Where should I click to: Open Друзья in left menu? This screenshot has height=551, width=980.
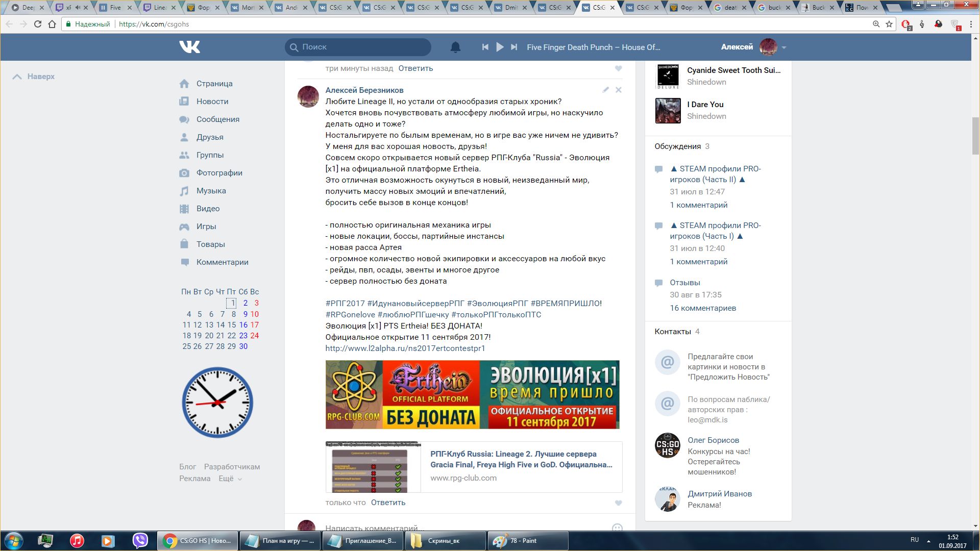point(210,137)
